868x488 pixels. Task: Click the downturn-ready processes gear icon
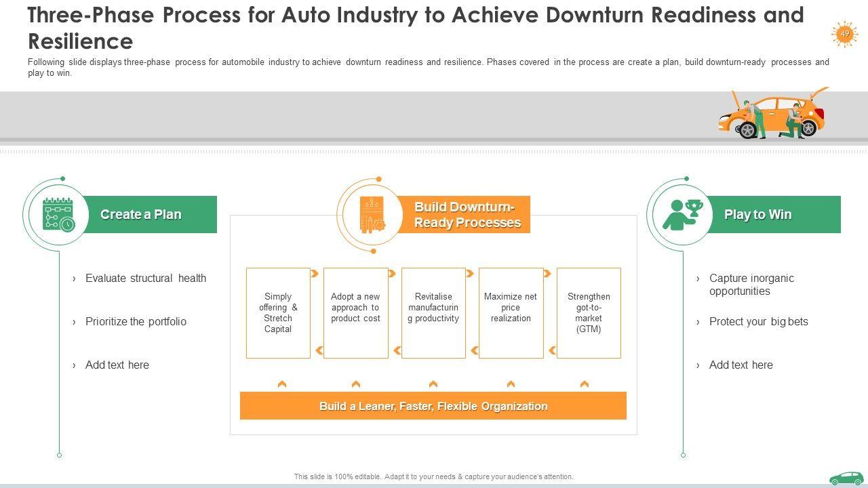(x=372, y=215)
